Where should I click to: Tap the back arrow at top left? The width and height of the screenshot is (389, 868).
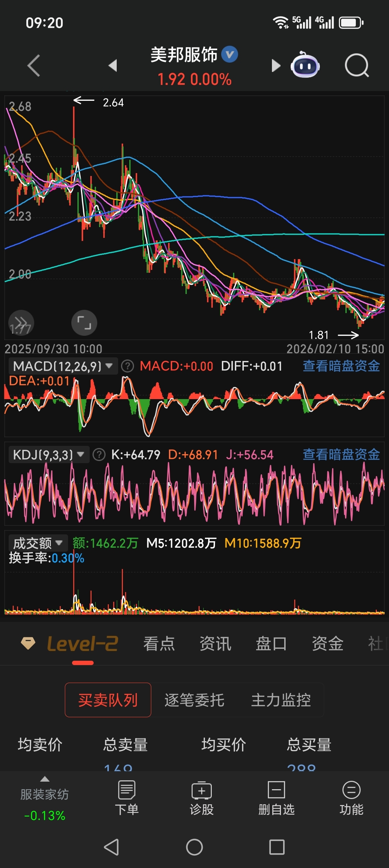click(x=34, y=65)
